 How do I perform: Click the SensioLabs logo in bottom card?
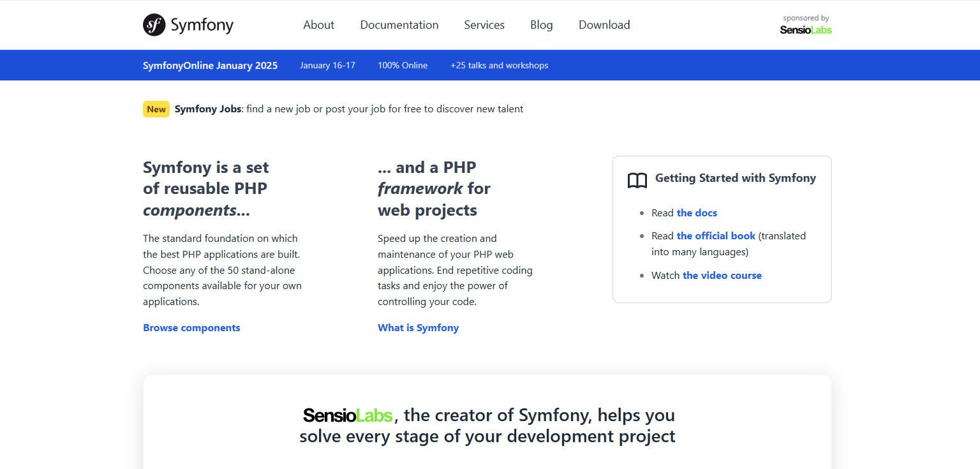[348, 415]
